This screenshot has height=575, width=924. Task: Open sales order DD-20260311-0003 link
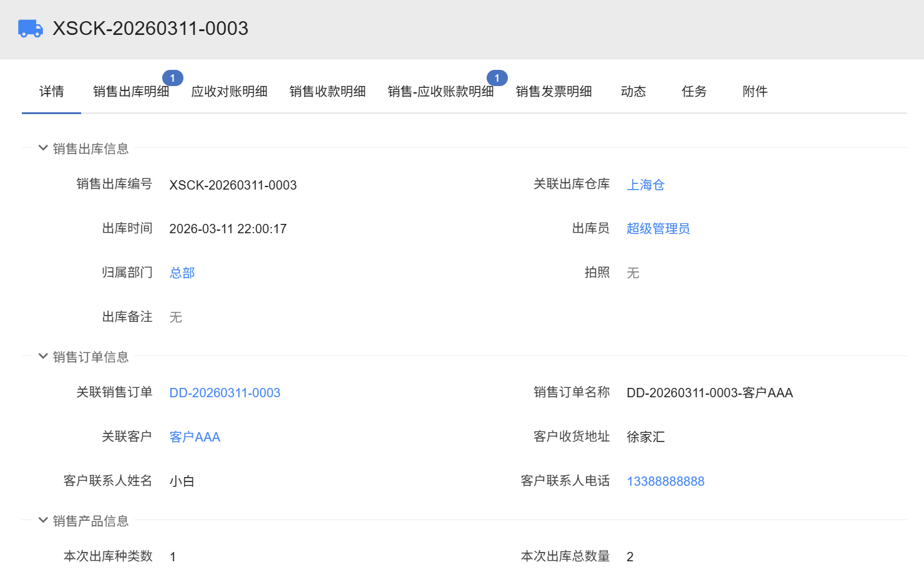(225, 393)
